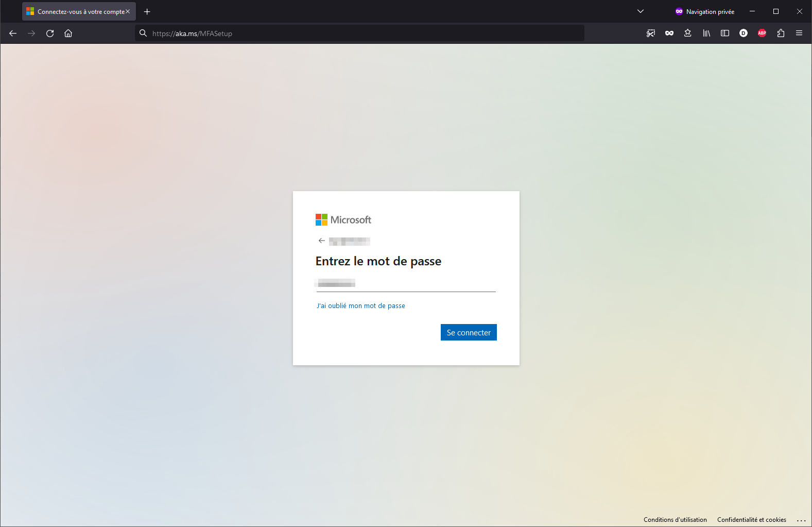Select the 'Connectez-vous à votre compte' tab
The height and width of the screenshot is (527, 812).
coord(79,11)
